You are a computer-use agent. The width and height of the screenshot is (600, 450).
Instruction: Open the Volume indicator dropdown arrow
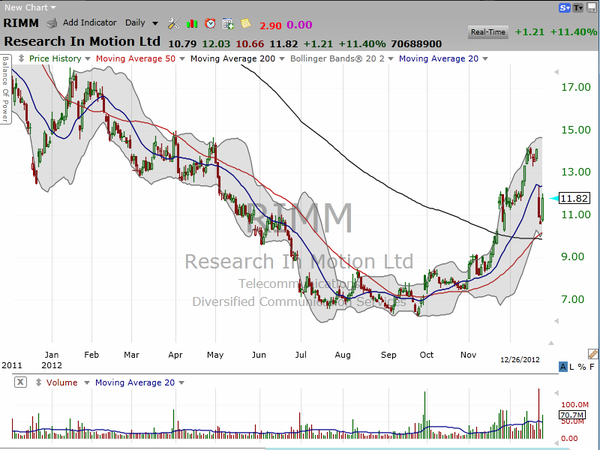tap(87, 383)
